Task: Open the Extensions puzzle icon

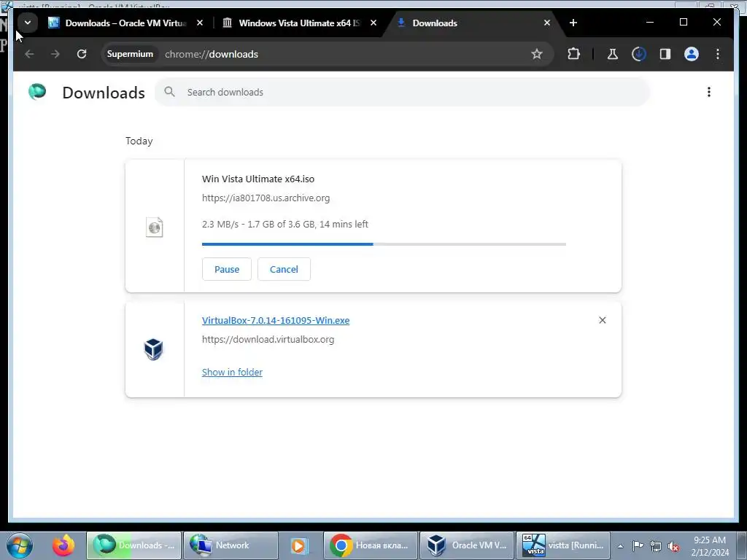Action: [x=573, y=54]
